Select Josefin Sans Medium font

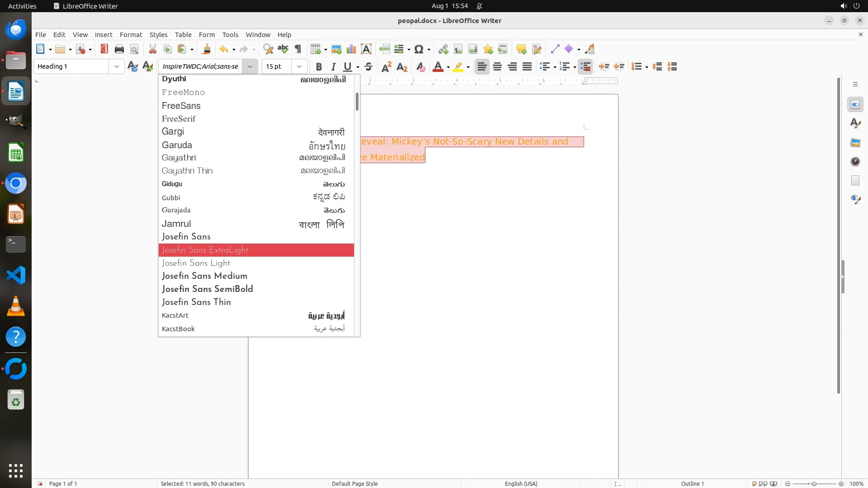pyautogui.click(x=204, y=276)
